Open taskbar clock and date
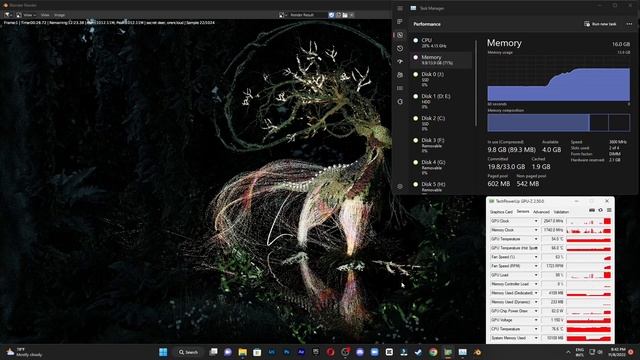Image resolution: width=640 pixels, height=360 pixels. (616, 352)
